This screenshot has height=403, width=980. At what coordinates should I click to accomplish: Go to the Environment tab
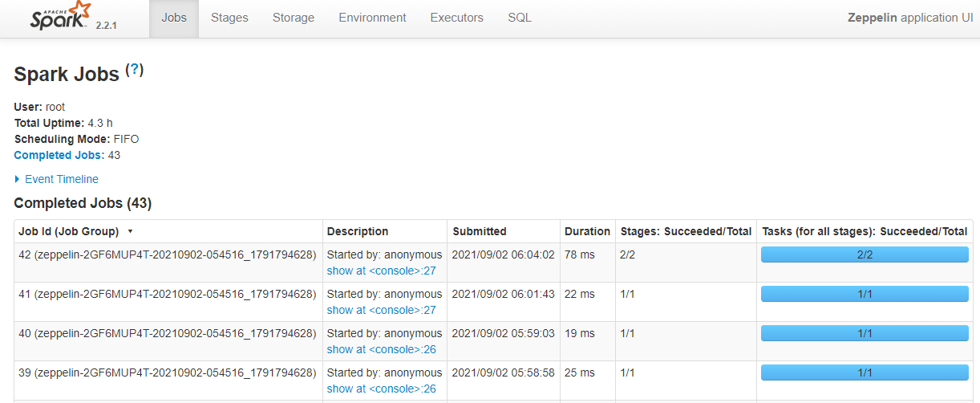tap(372, 18)
